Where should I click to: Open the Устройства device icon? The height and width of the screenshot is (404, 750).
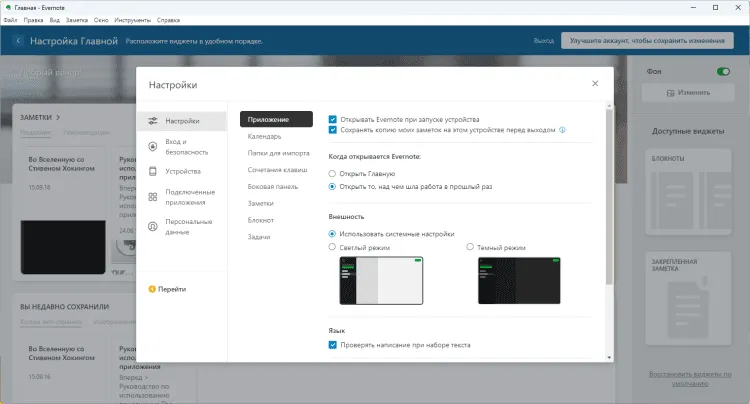(x=153, y=171)
